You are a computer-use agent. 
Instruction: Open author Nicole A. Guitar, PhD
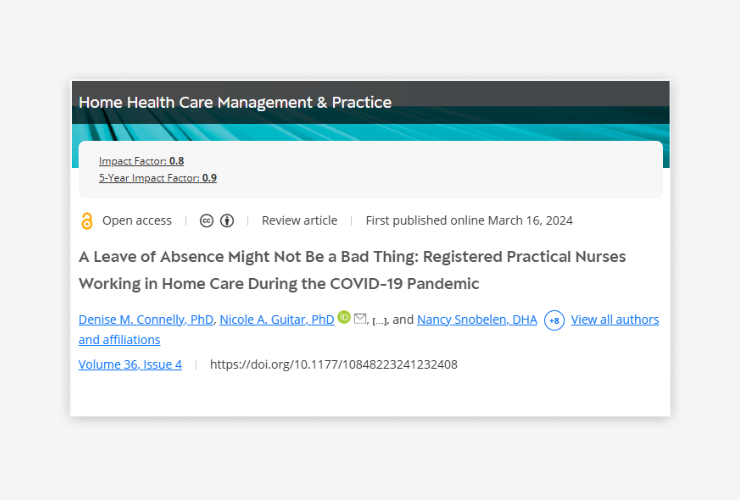coord(277,320)
